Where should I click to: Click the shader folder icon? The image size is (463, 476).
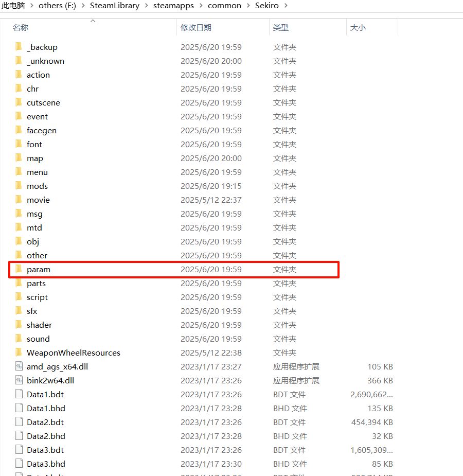tap(19, 325)
